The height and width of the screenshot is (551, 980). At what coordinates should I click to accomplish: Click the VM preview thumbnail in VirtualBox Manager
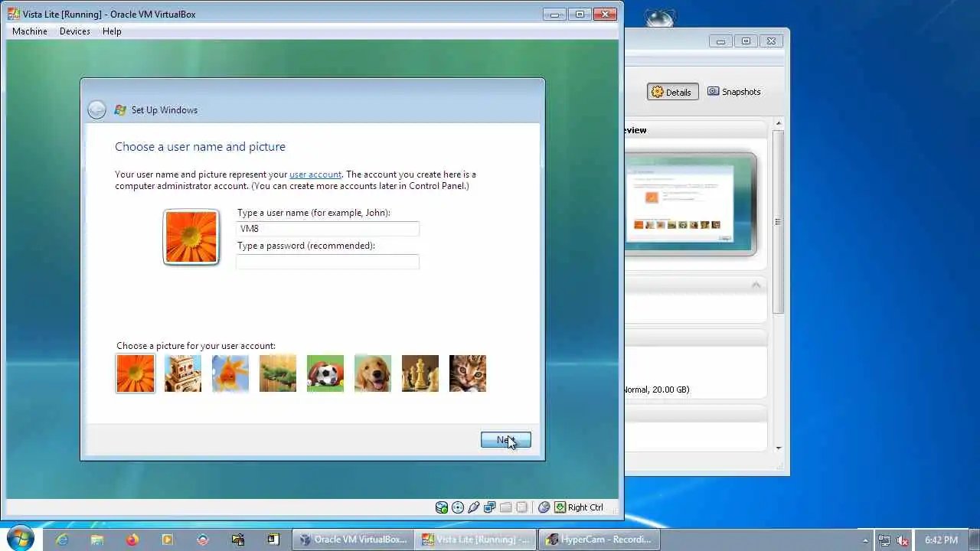tap(690, 204)
